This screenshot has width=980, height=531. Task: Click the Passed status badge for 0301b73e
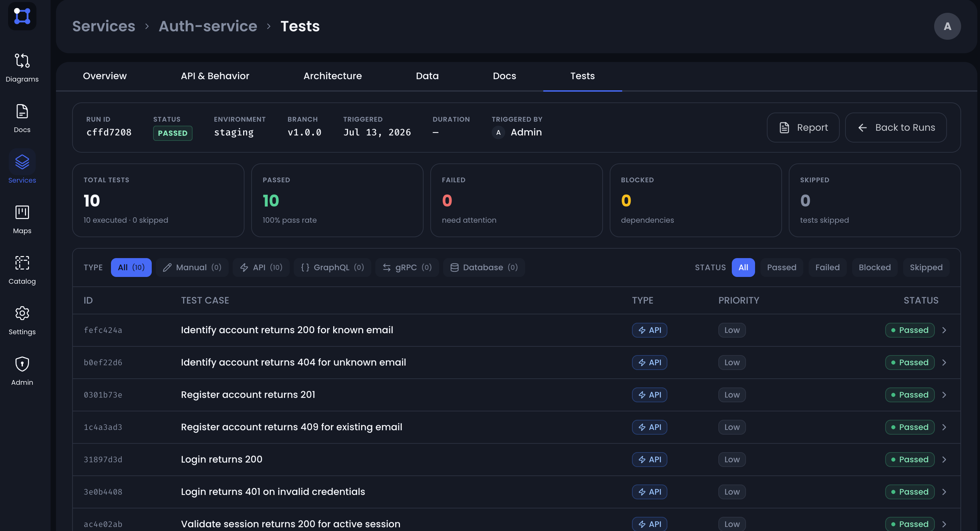(910, 395)
